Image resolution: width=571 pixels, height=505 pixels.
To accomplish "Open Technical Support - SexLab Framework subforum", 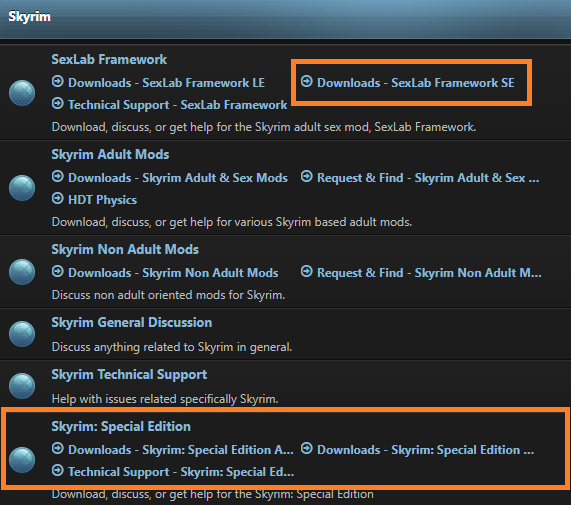I will tap(178, 105).
